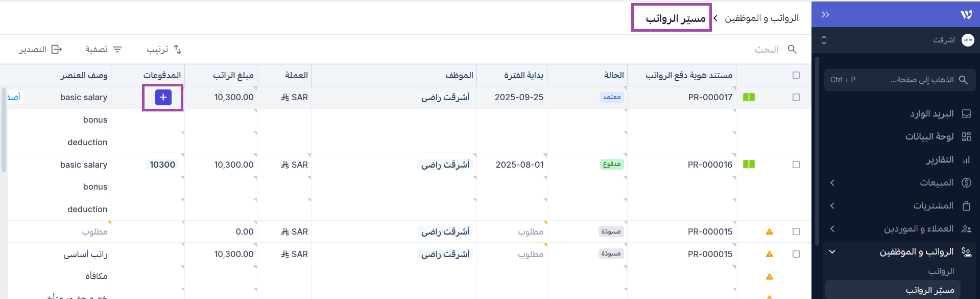Expand the المشتريات sidebar section
Image resolution: width=980 pixels, height=299 pixels.
click(x=832, y=206)
